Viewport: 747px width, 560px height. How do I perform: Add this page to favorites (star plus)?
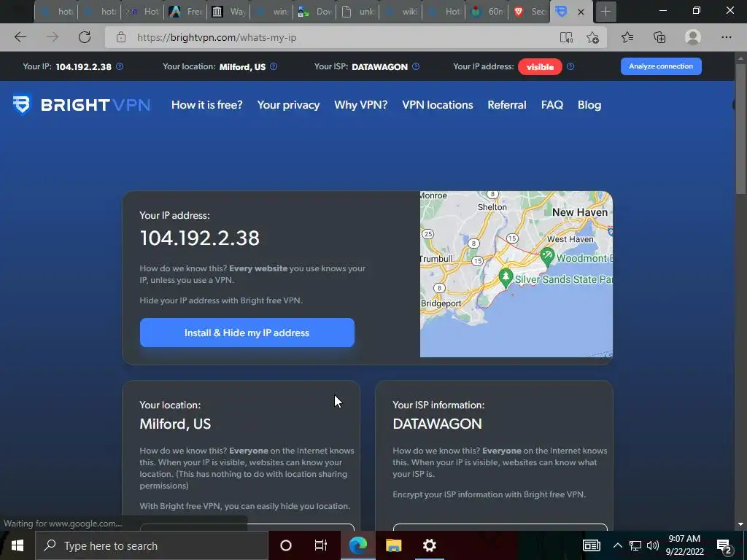click(592, 38)
